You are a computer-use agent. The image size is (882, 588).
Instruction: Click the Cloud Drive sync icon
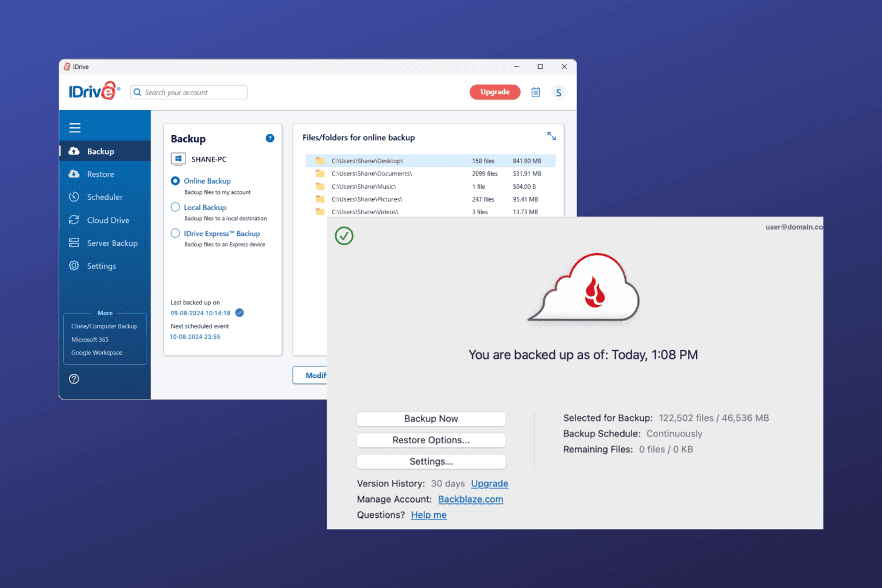tap(74, 220)
